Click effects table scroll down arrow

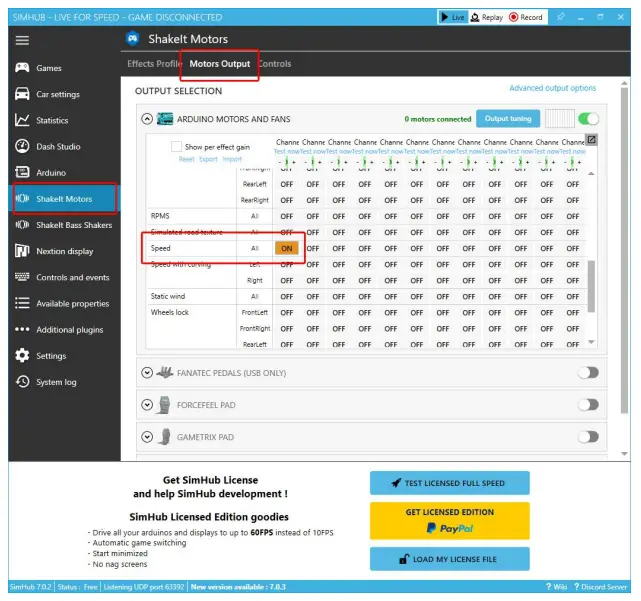click(591, 342)
